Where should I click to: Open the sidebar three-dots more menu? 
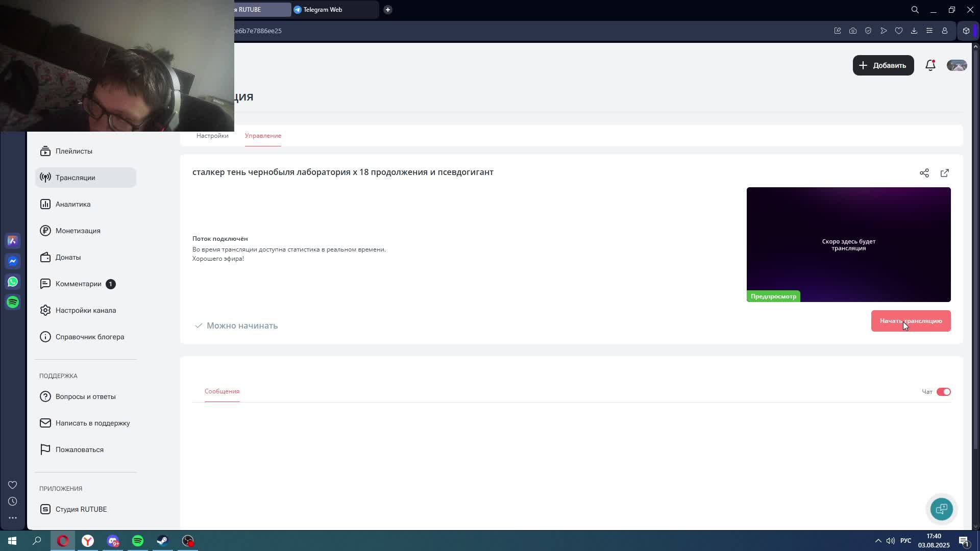[x=13, y=518]
